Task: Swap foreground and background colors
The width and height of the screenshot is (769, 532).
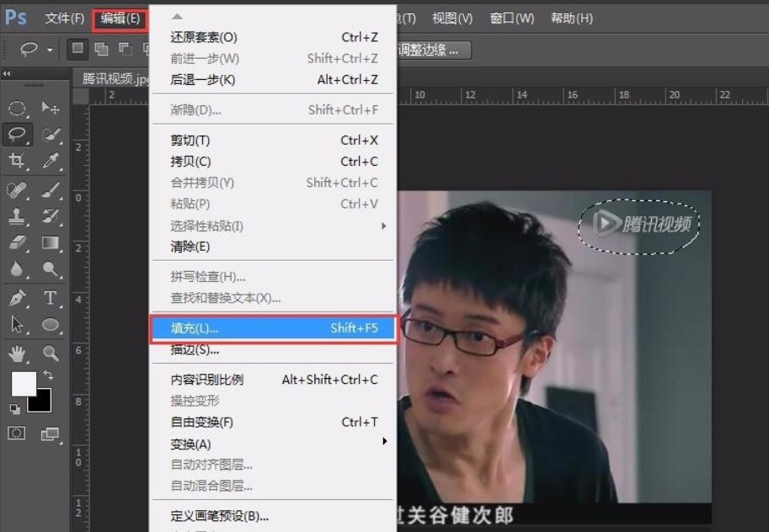Action: click(x=48, y=375)
